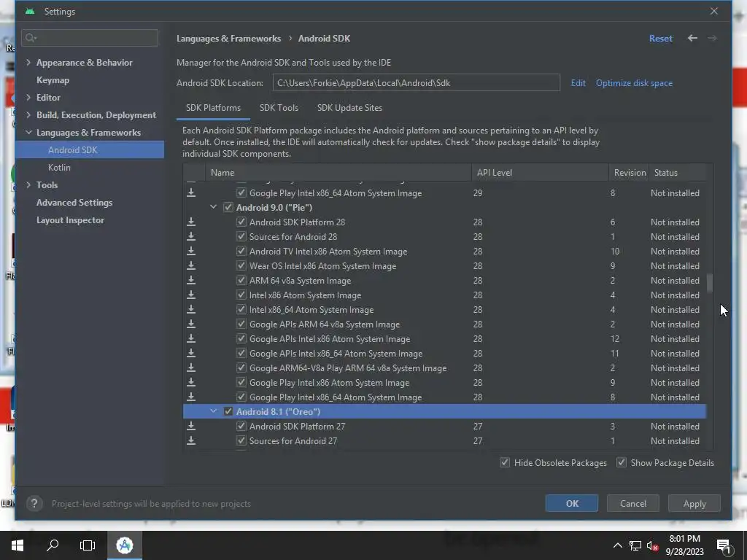Image resolution: width=747 pixels, height=560 pixels.
Task: Click download icon for Wear OS Intel x86 Atom System Image
Action: pyautogui.click(x=191, y=265)
